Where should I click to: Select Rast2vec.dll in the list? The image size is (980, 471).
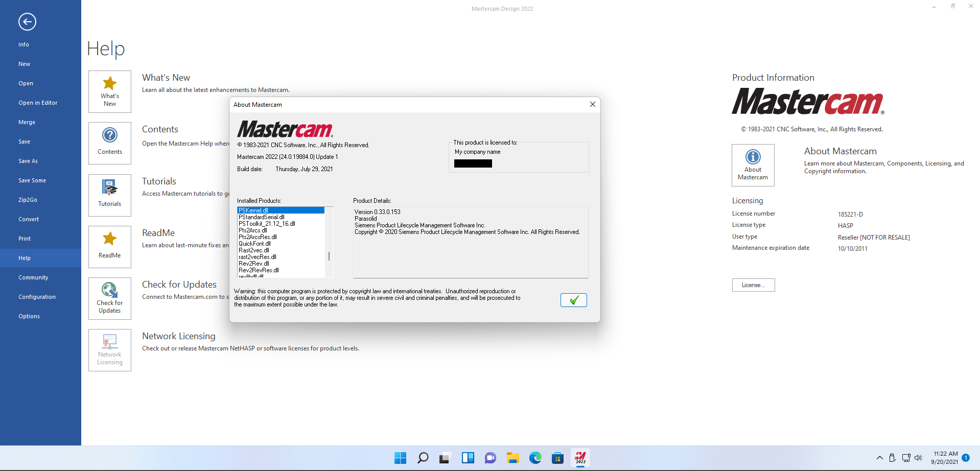tap(281, 250)
